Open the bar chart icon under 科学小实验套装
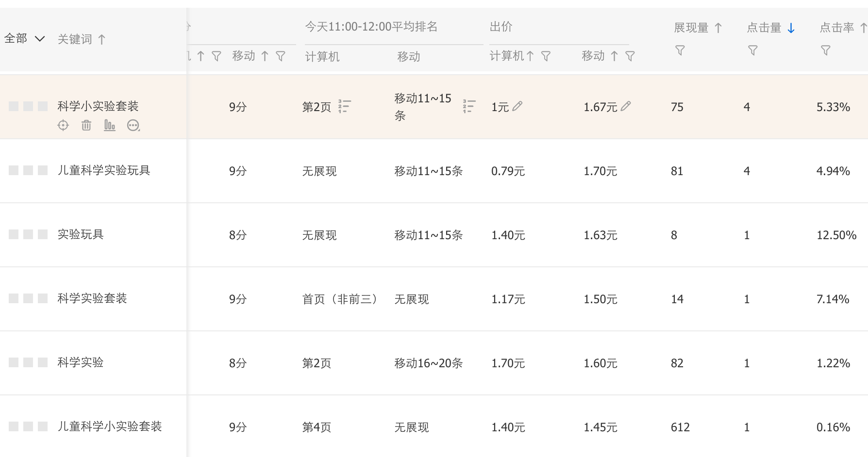This screenshot has height=457, width=868. [110, 126]
